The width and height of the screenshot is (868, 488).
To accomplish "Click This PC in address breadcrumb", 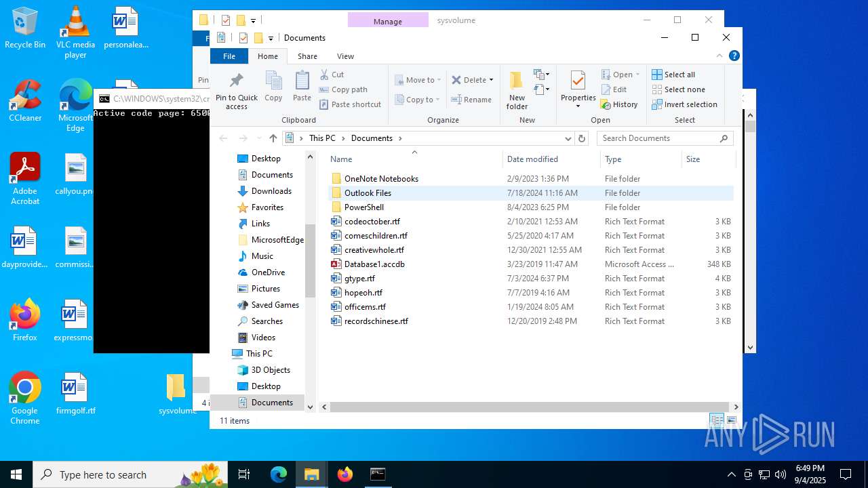I will 322,138.
